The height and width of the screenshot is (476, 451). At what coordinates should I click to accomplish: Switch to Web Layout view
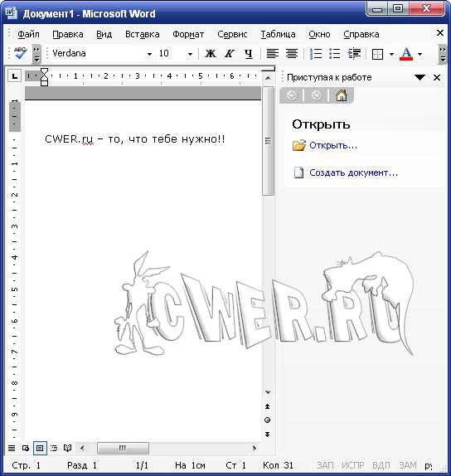tap(26, 448)
